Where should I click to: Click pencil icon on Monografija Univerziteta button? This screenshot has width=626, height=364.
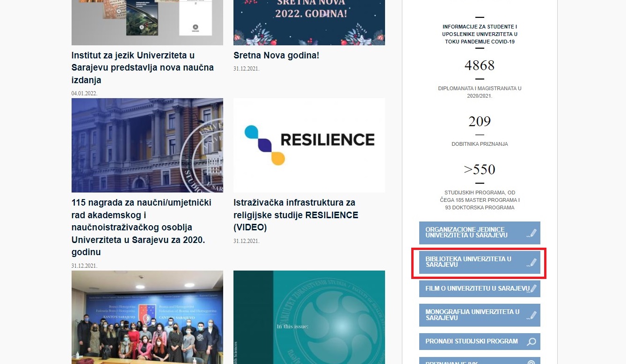[531, 315]
